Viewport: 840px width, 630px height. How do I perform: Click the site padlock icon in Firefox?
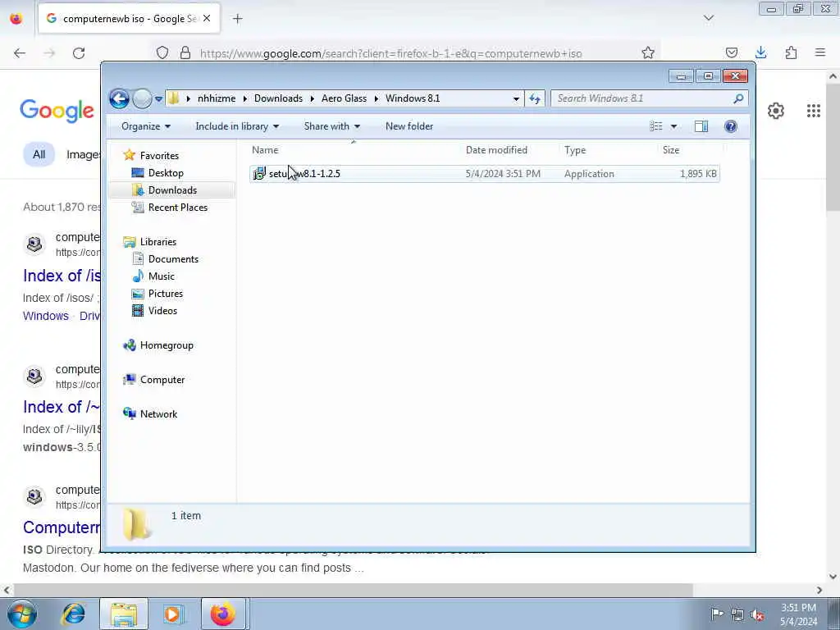pyautogui.click(x=185, y=53)
